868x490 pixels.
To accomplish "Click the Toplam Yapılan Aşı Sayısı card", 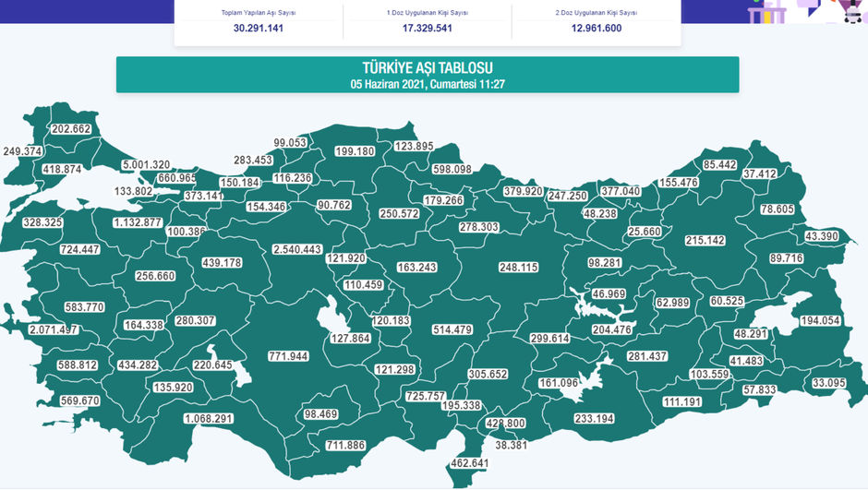I will tap(259, 21).
